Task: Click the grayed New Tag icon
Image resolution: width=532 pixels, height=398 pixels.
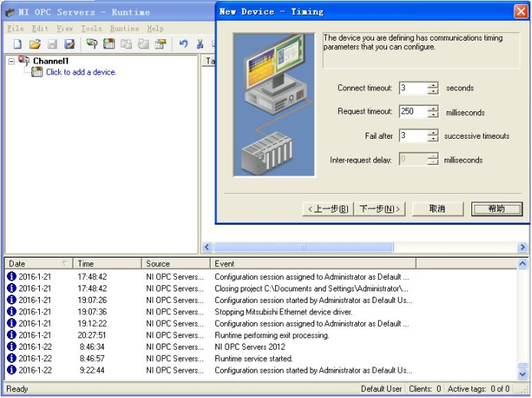Action: coord(143,44)
